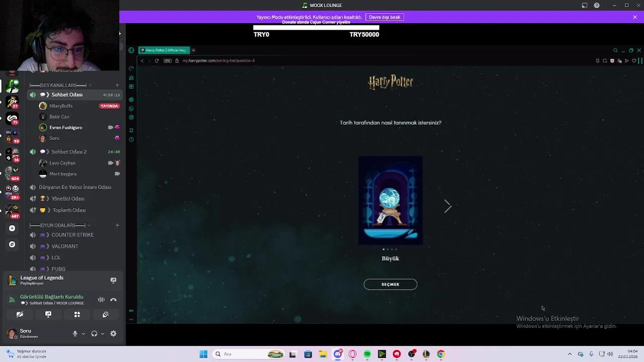Collapse the SES KANALLARI category
The image size is (644, 362).
(x=60, y=85)
